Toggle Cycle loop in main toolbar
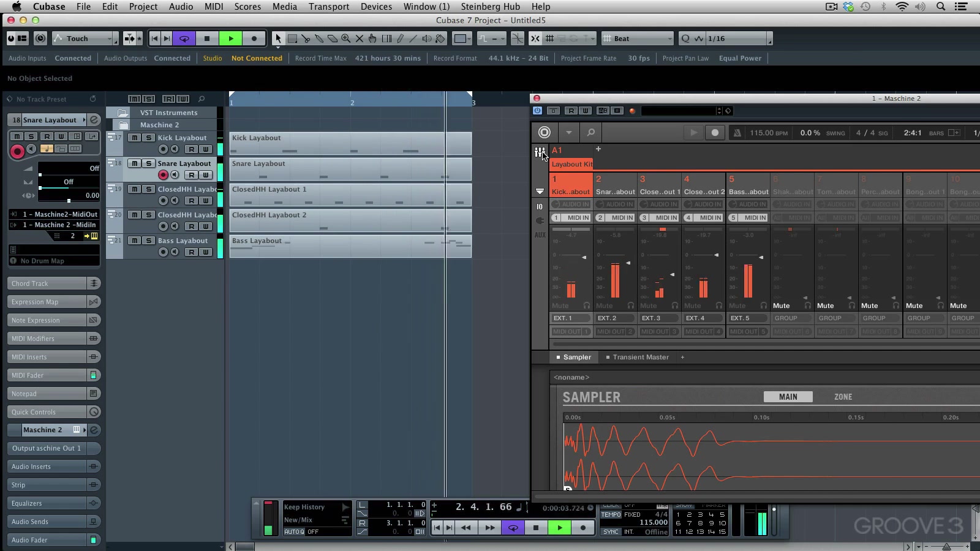This screenshot has height=551, width=980. [x=184, y=39]
